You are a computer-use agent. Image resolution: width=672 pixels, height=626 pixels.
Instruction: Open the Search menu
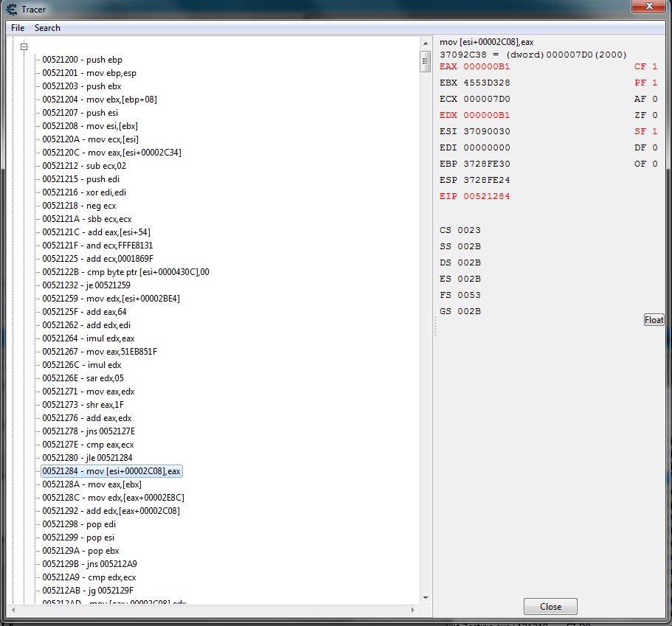point(47,28)
